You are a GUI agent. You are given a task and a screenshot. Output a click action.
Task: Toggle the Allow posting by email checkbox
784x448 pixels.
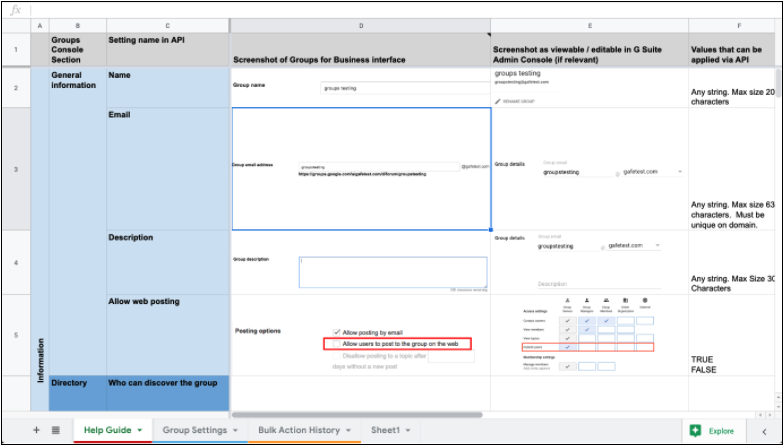337,331
